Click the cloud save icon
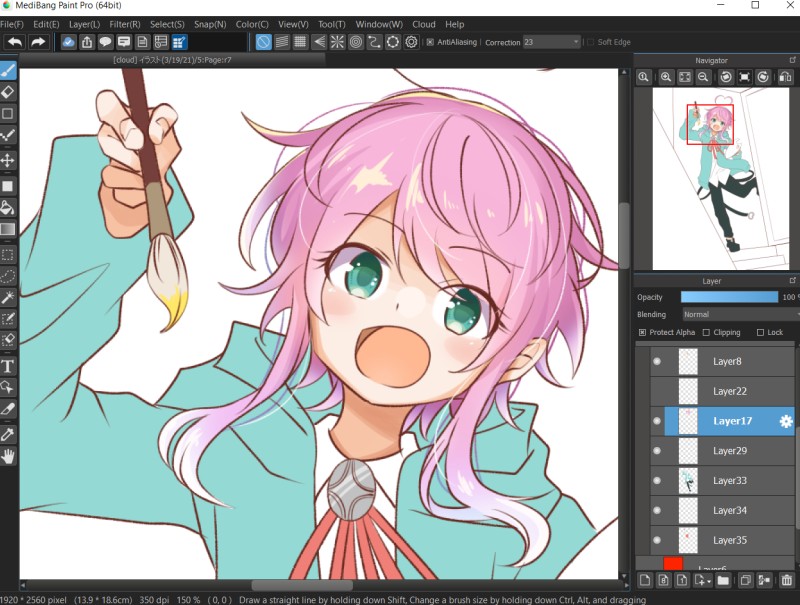 point(68,42)
